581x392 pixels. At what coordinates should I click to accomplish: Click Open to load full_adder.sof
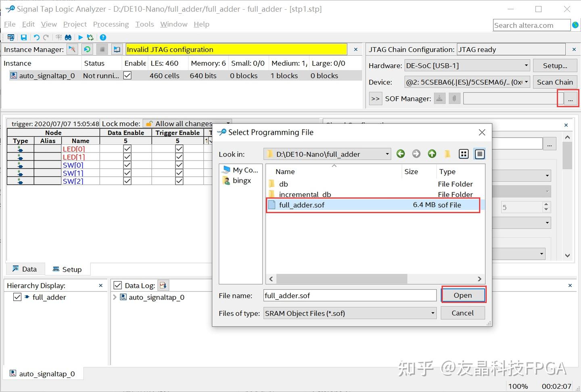point(462,295)
